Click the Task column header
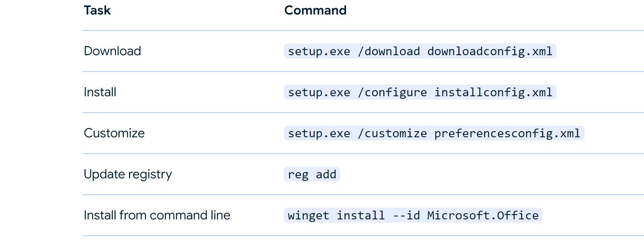 [97, 10]
